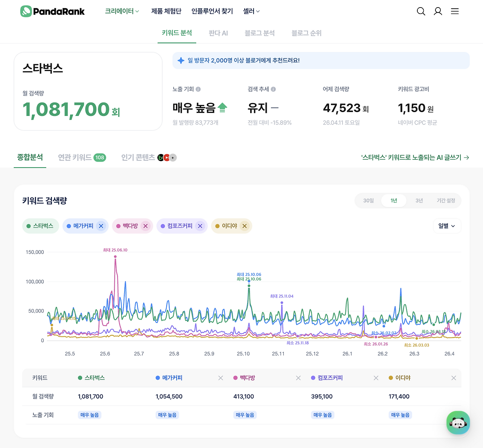
Task: Open the 크리에이터 dropdown menu
Action: pyautogui.click(x=122, y=11)
